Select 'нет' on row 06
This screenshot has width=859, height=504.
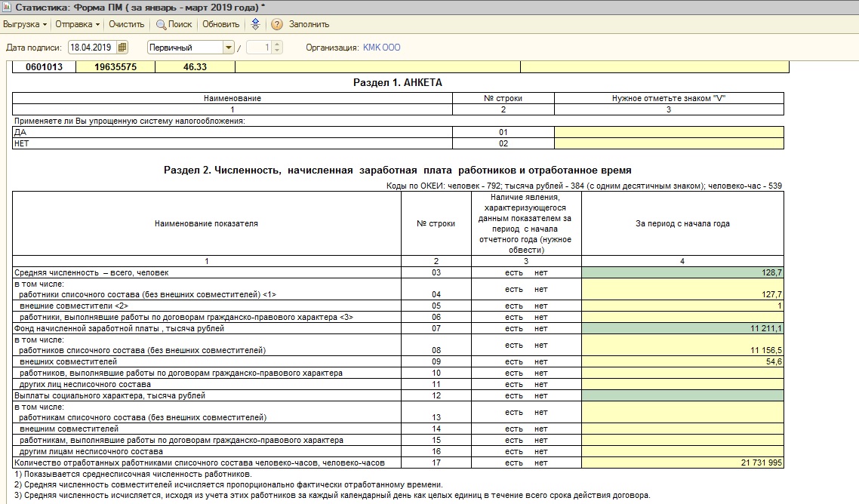coord(540,317)
